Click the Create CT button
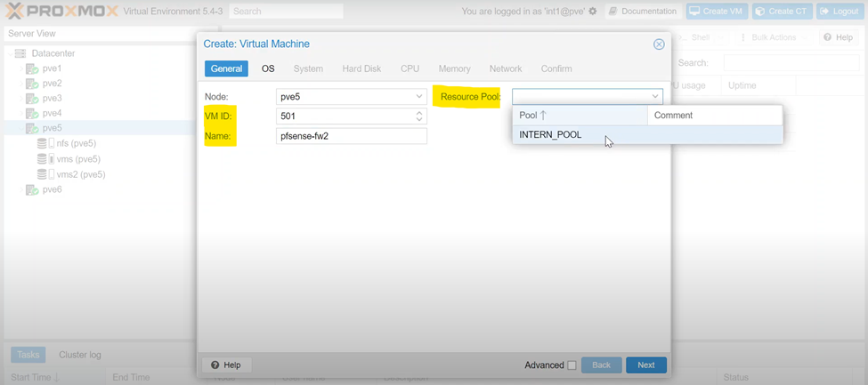Screen dimensions: 868x385 [x=783, y=11]
